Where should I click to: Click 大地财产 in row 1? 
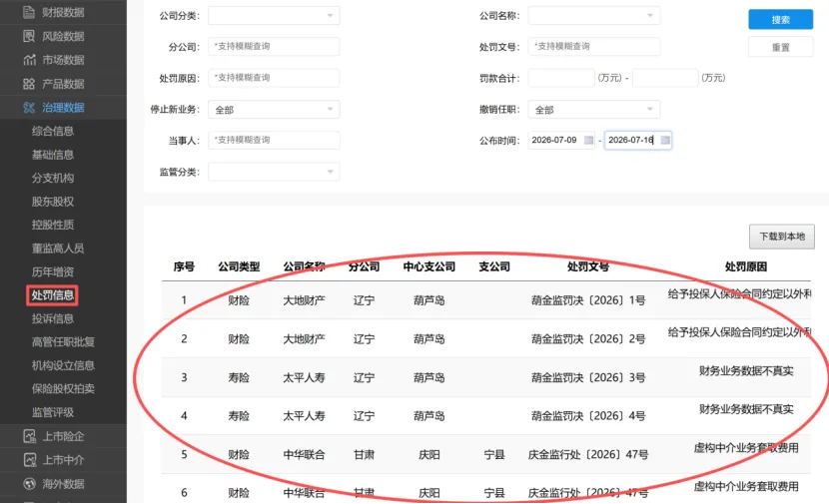[x=304, y=300]
